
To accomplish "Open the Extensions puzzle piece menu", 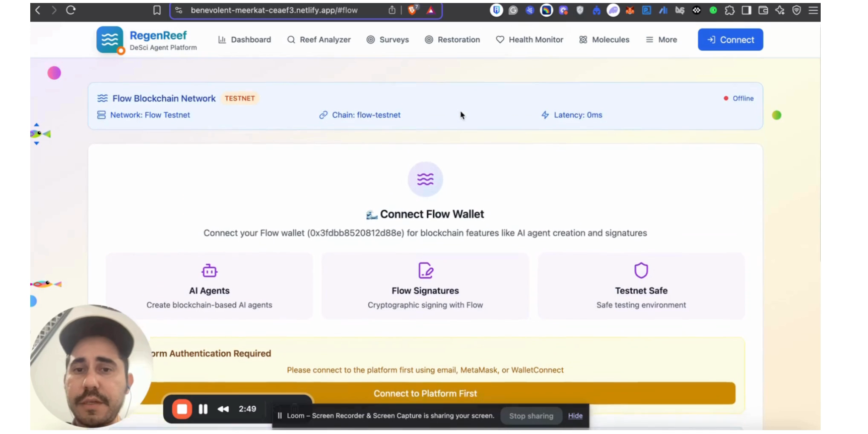I will tap(729, 10).
